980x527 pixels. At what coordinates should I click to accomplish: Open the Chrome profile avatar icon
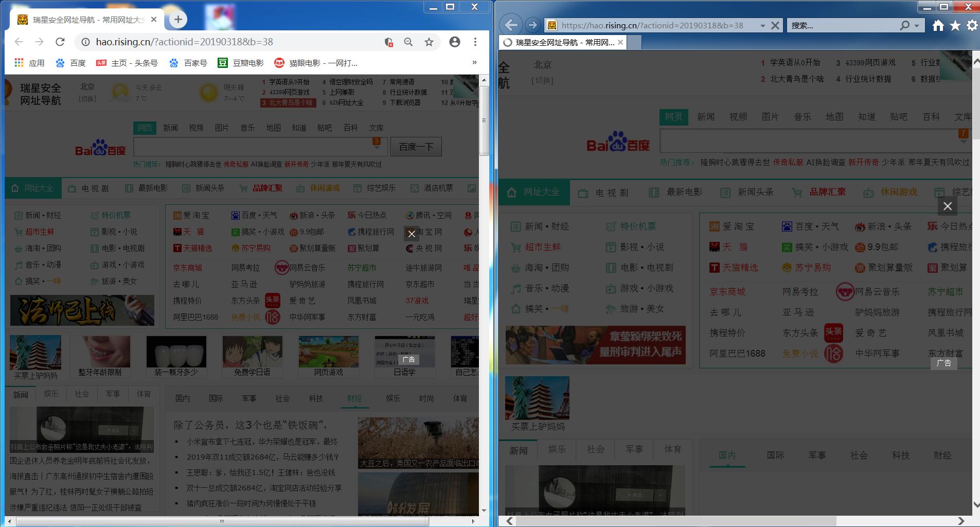(455, 42)
